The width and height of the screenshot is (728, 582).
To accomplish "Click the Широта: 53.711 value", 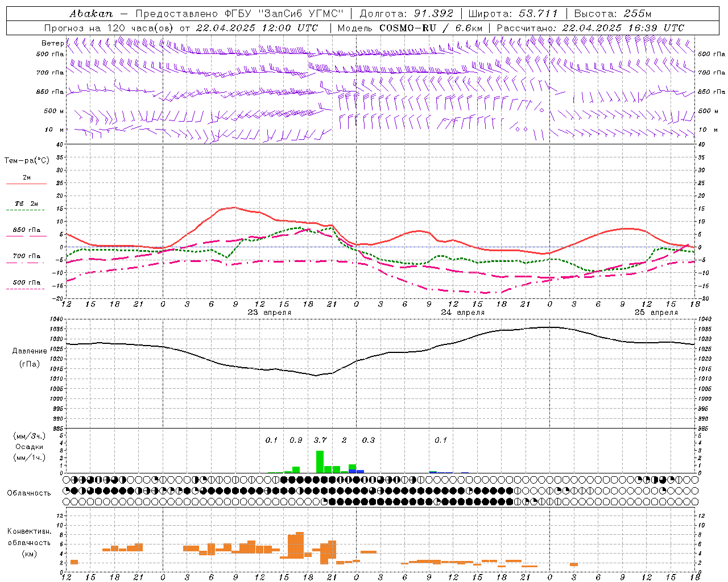I will point(513,14).
